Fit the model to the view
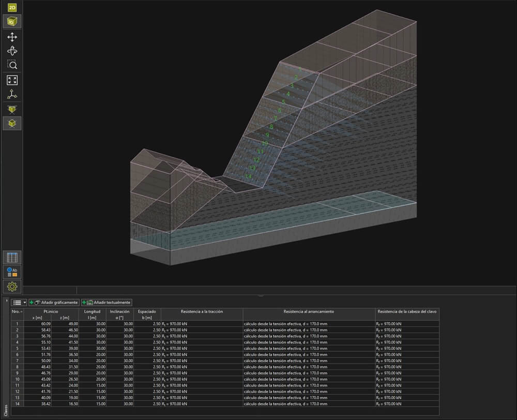517x420 pixels. 12,80
